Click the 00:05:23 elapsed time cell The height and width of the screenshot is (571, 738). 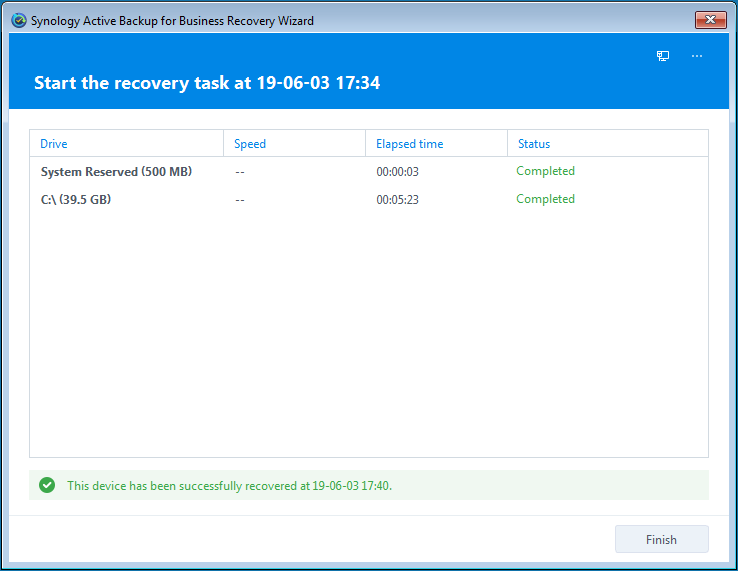click(397, 200)
